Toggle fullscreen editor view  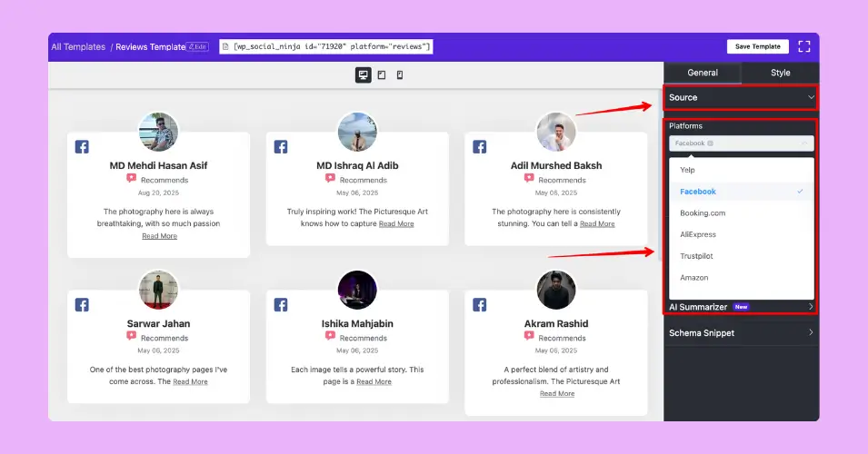[803, 46]
